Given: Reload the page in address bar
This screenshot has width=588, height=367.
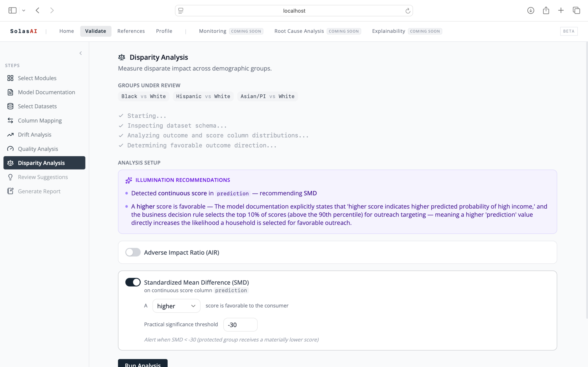Looking at the screenshot, I should 408,11.
